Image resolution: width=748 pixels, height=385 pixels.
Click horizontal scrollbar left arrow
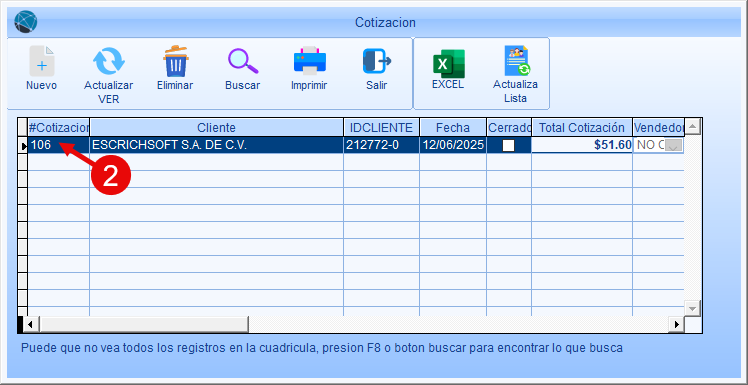31,325
